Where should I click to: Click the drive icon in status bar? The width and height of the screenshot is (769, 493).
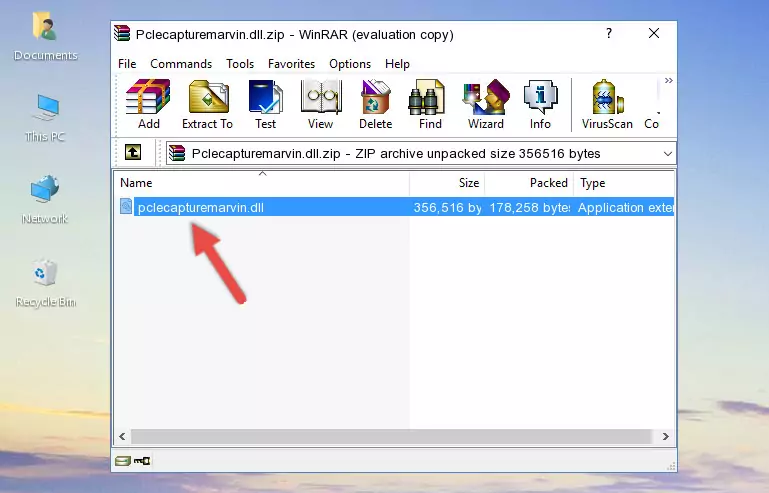pos(123,461)
